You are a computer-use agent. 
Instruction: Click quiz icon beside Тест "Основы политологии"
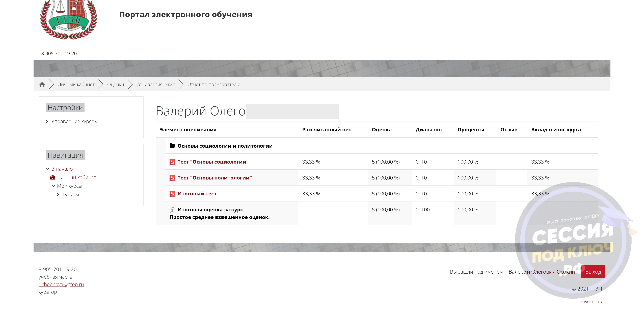click(x=172, y=178)
